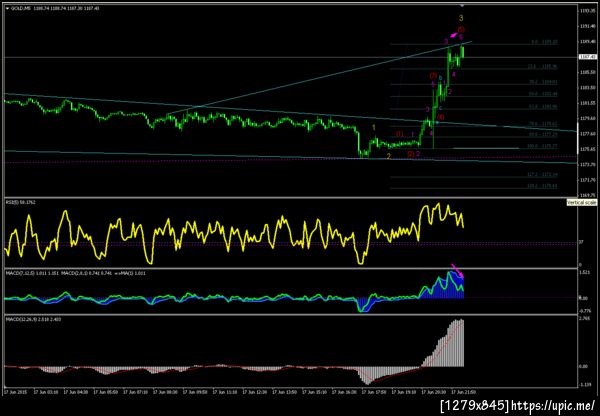Click the 1173.70 price scale value
600x416 pixels.
click(588, 165)
